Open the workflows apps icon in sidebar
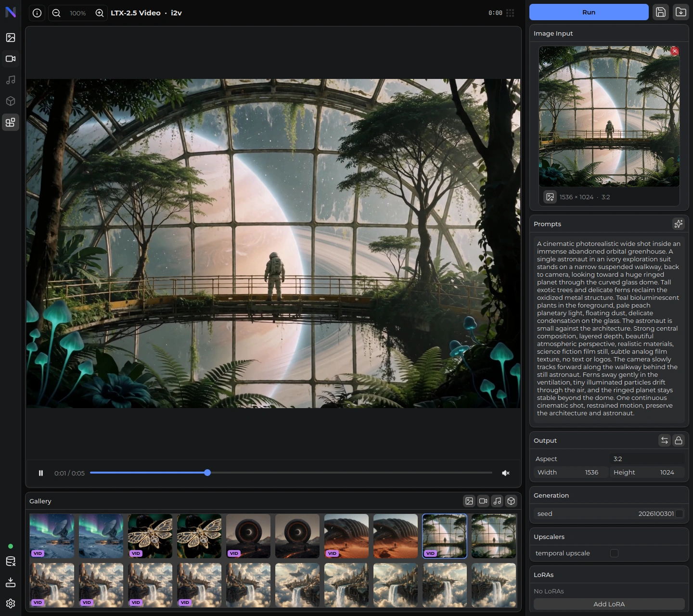This screenshot has height=616, width=693. point(11,122)
